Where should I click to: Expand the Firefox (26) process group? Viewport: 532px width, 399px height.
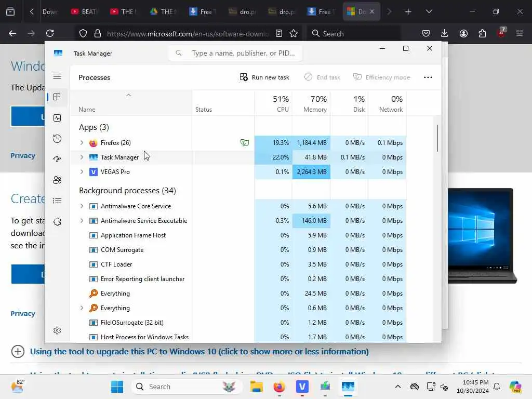[82, 143]
